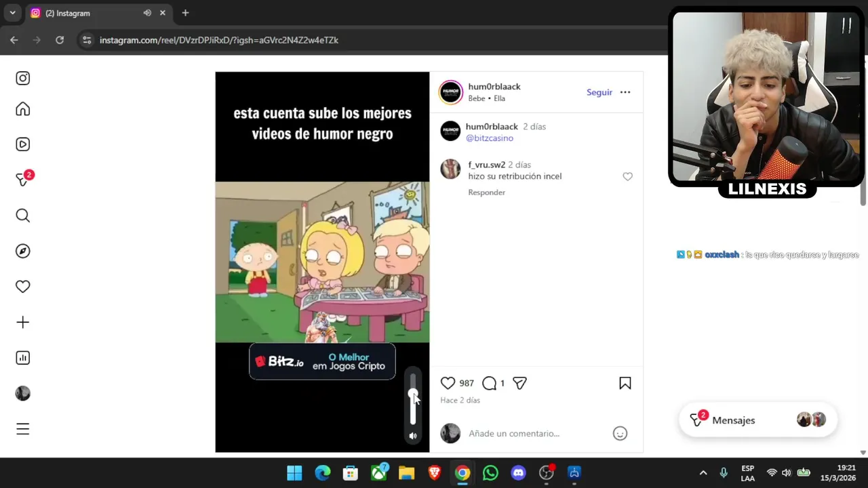
Task: Open profile avatar in sidebar
Action: [23, 393]
